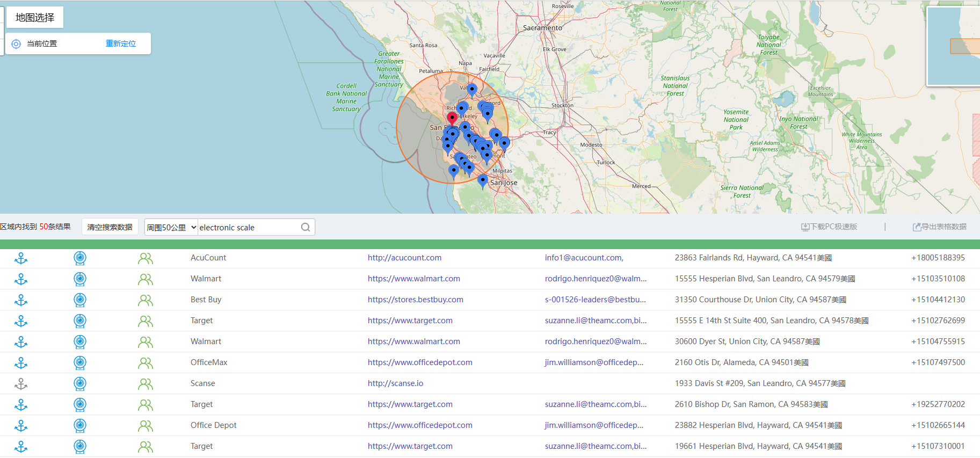The width and height of the screenshot is (980, 458).
Task: Click the Office Depot company name
Action: click(213, 425)
